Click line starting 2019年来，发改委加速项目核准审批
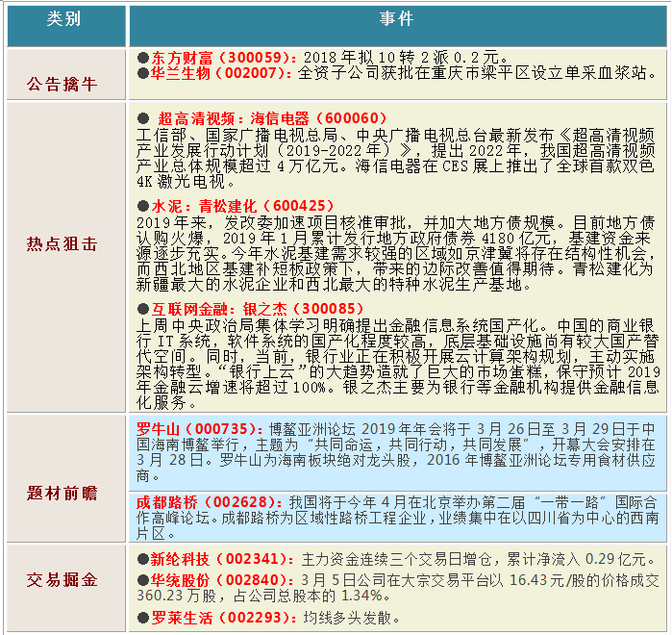The width and height of the screenshot is (672, 635). click(395, 223)
